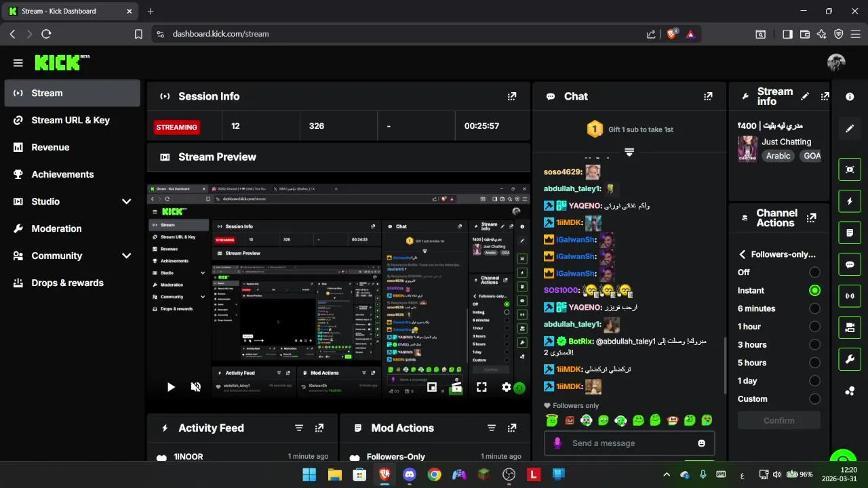868x488 pixels.
Task: Bookmark this page icon in address bar
Action: 138,34
